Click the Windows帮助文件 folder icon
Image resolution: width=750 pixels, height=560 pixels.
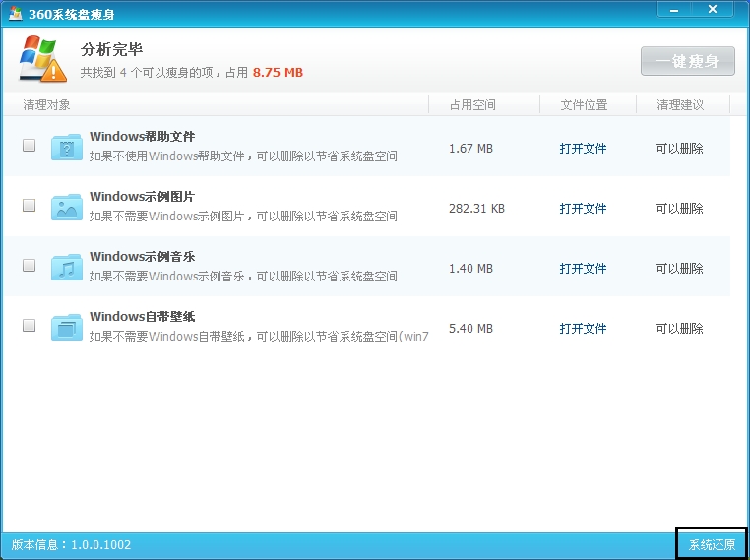point(67,148)
